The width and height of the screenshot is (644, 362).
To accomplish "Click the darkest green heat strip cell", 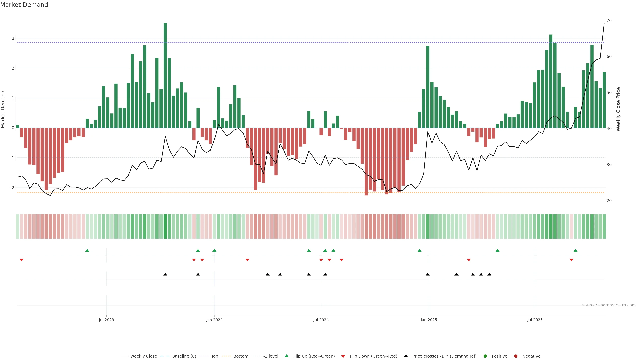I will point(165,226).
